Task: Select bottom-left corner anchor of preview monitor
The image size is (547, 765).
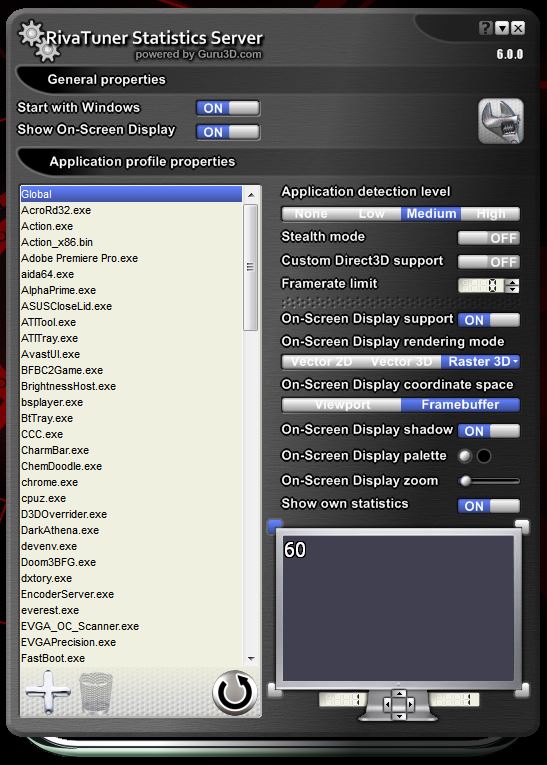Action: pyautogui.click(x=275, y=690)
